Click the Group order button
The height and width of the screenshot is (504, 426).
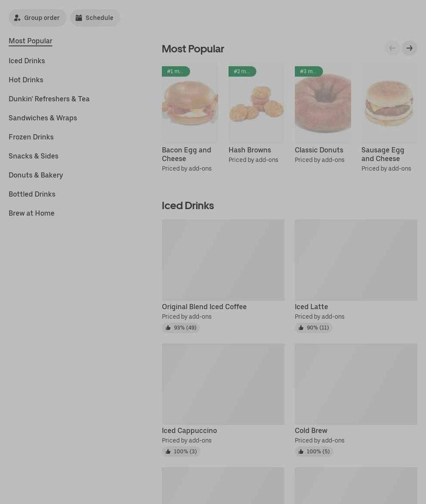coord(37,18)
